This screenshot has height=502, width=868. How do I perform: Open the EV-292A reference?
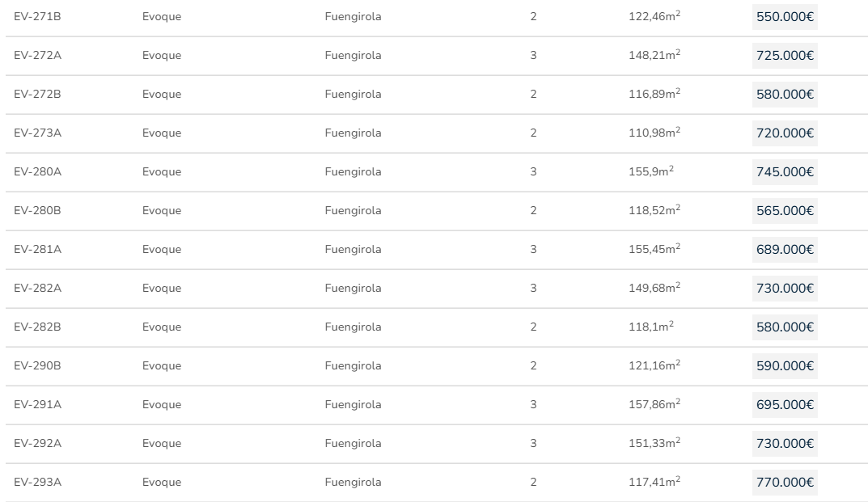(37, 444)
